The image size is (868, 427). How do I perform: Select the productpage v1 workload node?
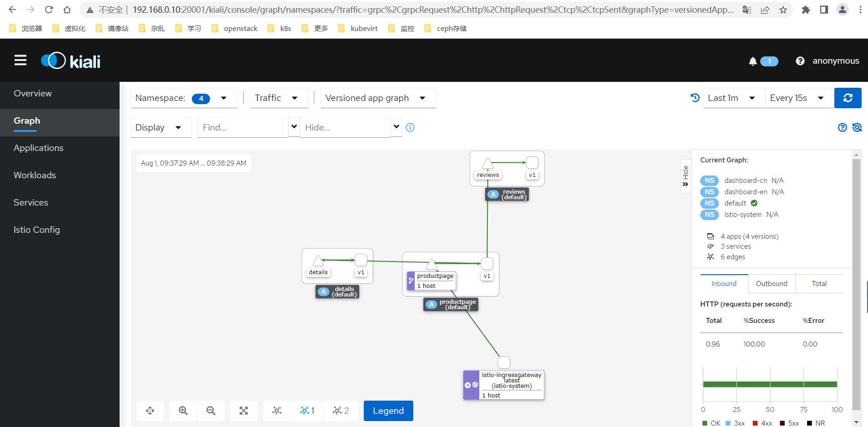(x=487, y=264)
